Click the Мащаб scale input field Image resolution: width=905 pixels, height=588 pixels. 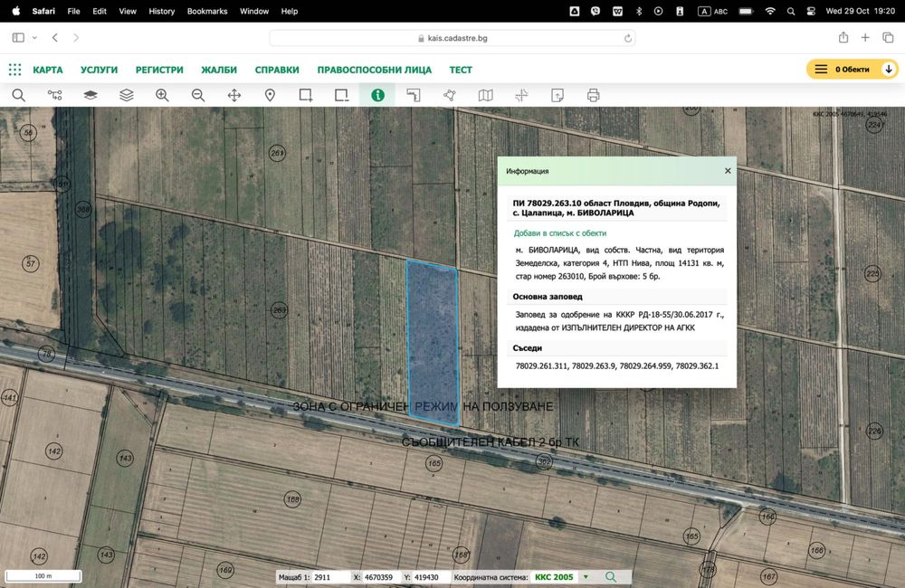(x=330, y=577)
